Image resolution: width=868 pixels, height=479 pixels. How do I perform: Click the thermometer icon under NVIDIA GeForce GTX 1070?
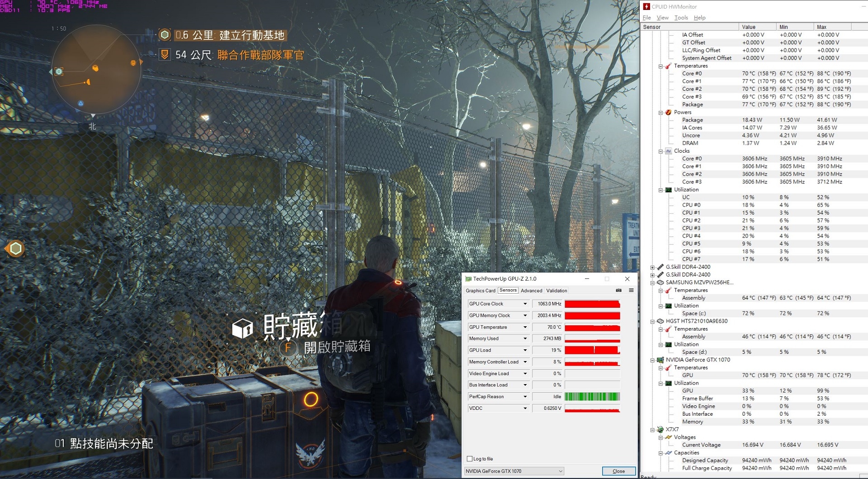click(668, 368)
